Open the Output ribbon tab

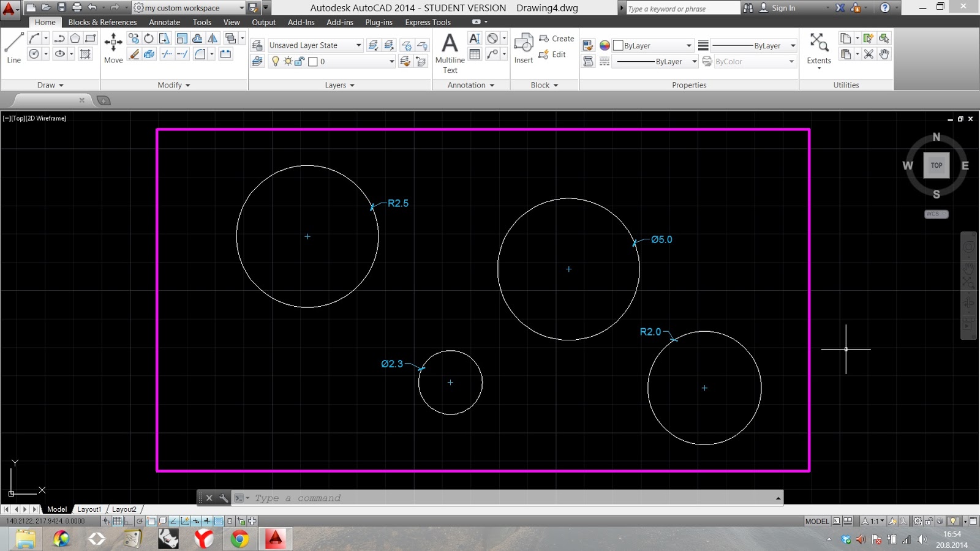click(264, 22)
